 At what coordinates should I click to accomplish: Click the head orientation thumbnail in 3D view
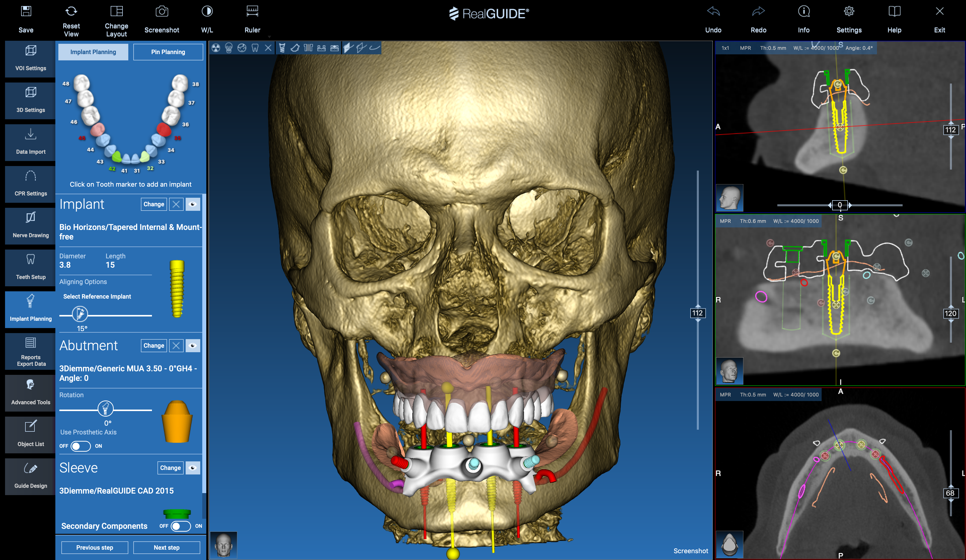click(223, 545)
